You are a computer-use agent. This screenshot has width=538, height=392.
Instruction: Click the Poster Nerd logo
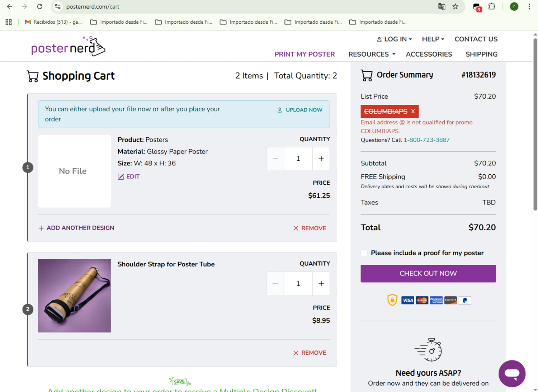[x=68, y=46]
